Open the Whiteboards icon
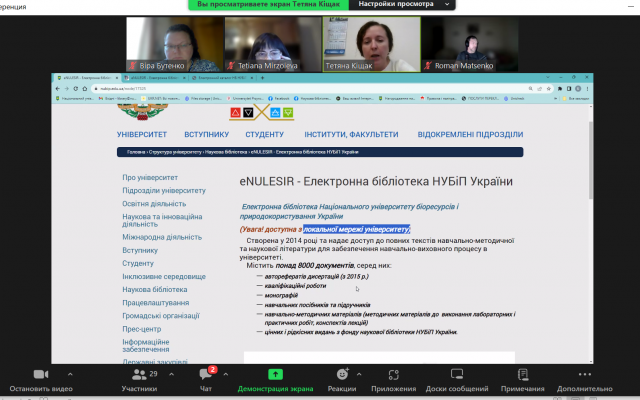This screenshot has width=640, height=400. click(457, 374)
